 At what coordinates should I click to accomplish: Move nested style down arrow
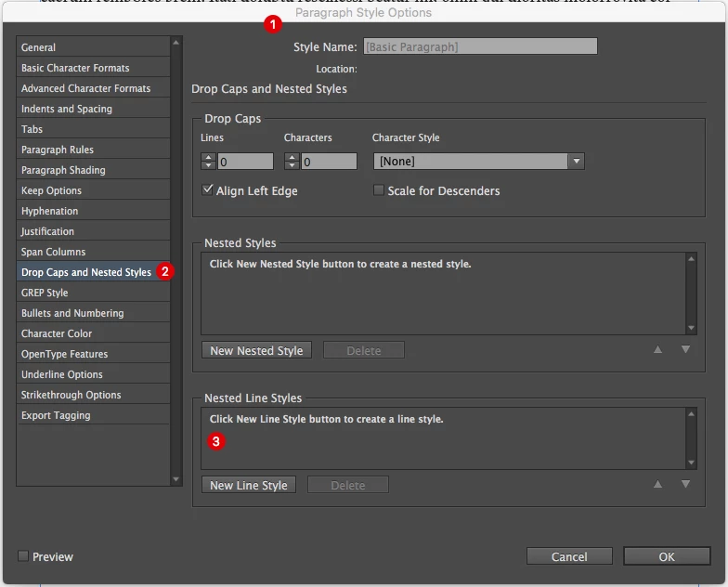[x=685, y=349]
